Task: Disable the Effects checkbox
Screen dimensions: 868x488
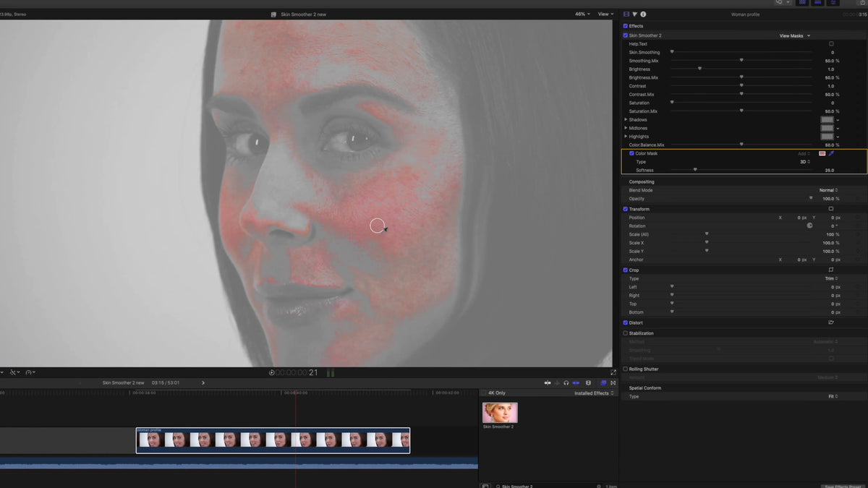Action: click(x=626, y=26)
